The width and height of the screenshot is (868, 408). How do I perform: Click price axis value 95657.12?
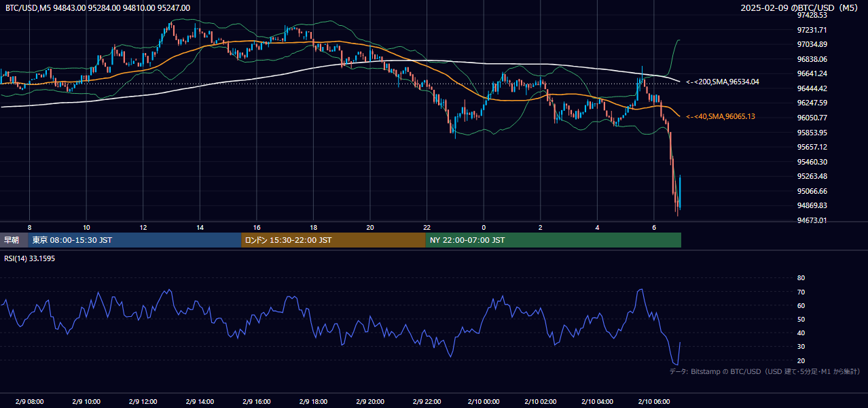tap(812, 147)
